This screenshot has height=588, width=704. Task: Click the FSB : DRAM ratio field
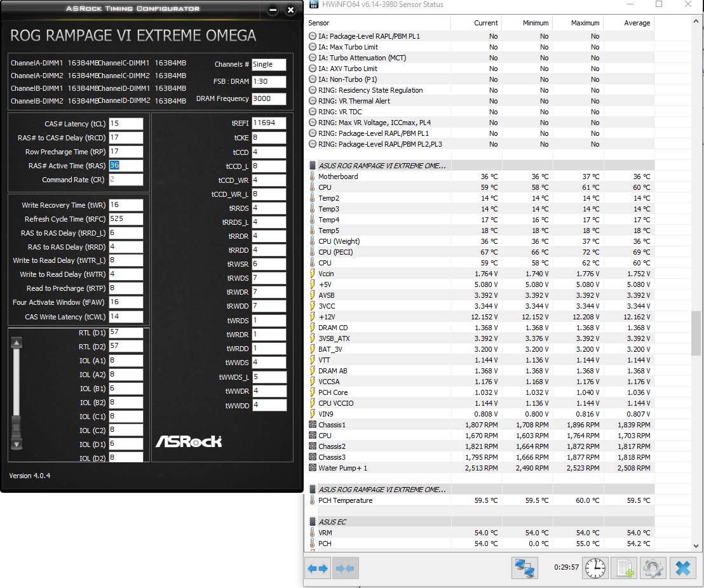pos(269,82)
